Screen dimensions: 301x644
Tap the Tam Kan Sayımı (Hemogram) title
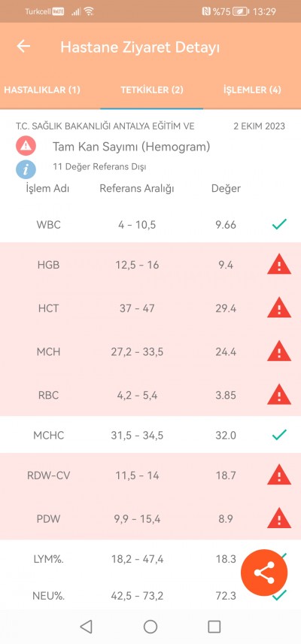(132, 146)
